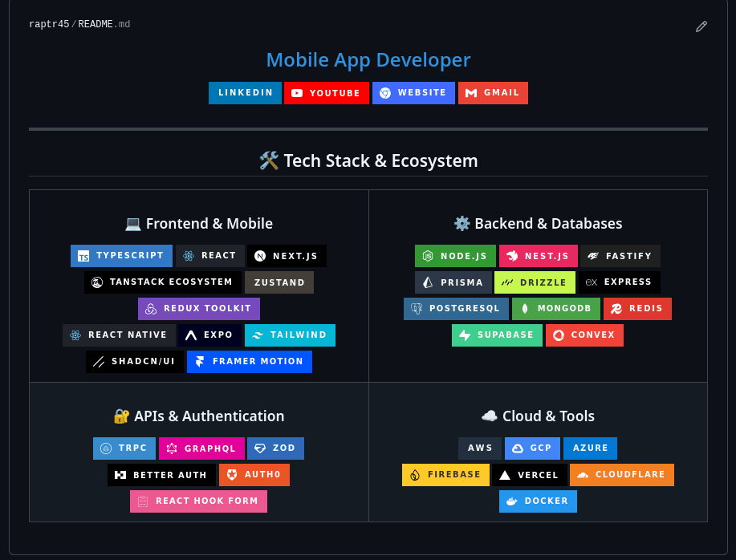This screenshot has width=736, height=560.
Task: Click the Better Auth badge
Action: (161, 475)
